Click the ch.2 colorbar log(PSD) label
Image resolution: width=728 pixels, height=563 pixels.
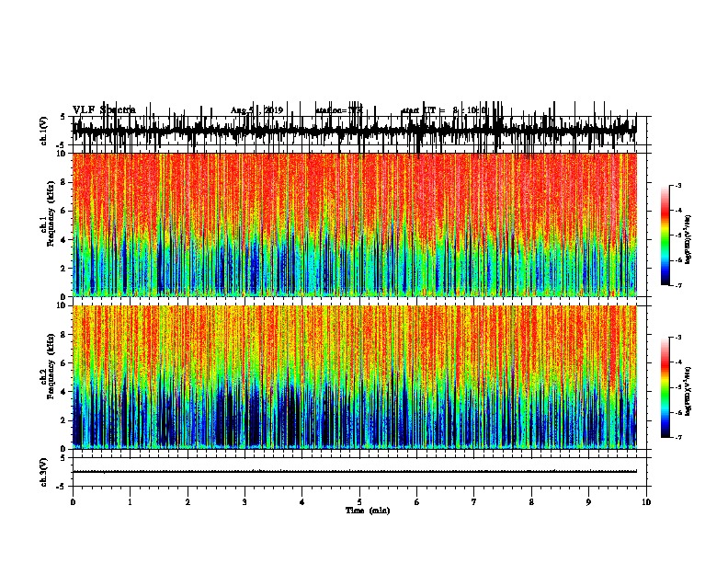[x=688, y=391]
